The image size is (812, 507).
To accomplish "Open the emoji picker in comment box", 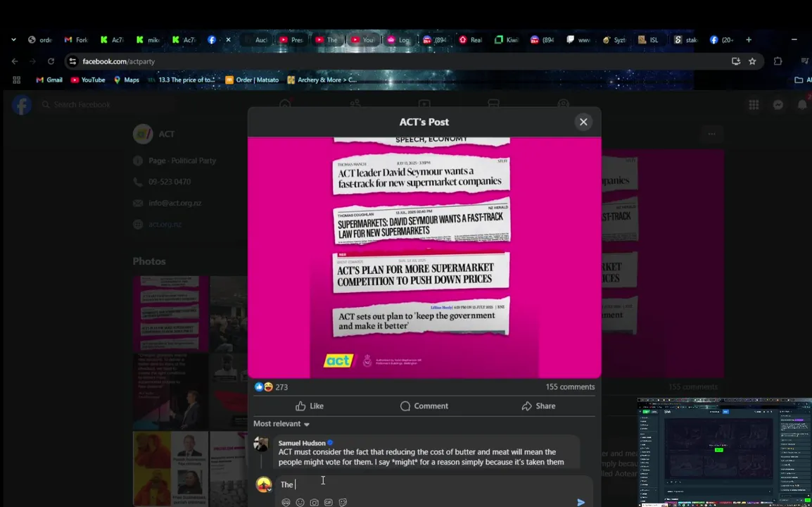I will pos(300,502).
